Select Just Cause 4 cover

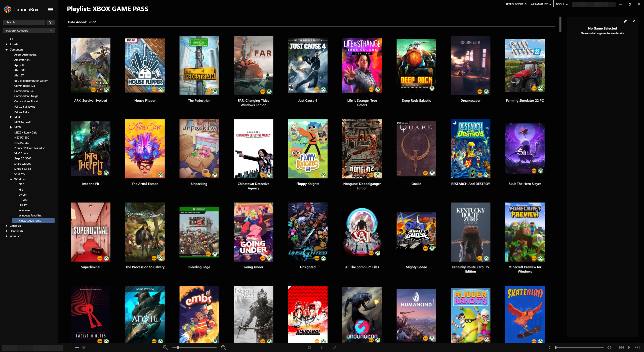tap(308, 65)
